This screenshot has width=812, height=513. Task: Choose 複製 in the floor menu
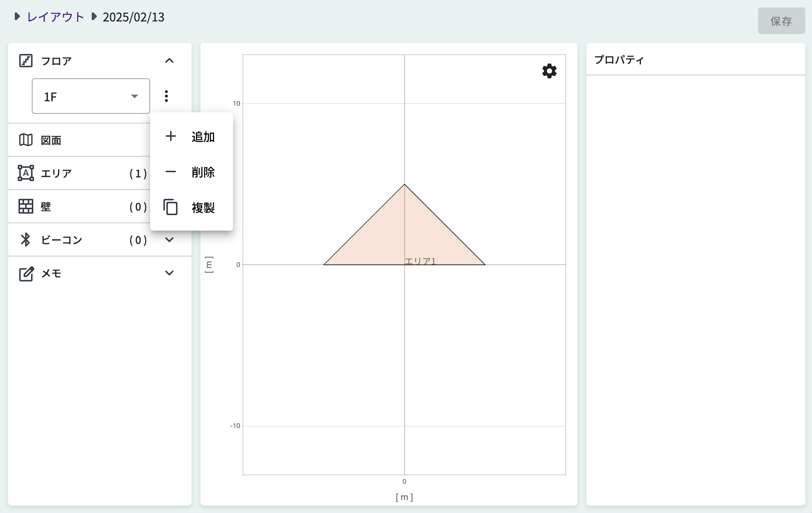point(203,207)
